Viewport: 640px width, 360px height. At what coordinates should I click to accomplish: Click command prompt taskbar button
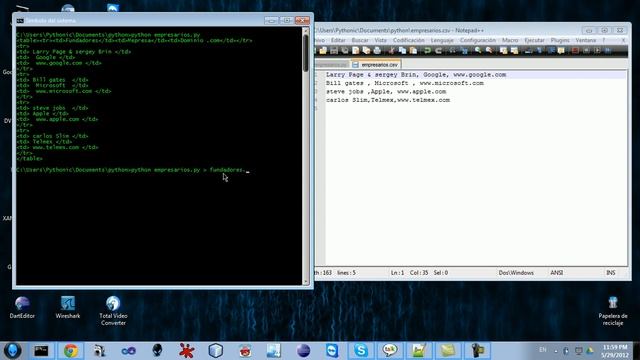(41, 351)
